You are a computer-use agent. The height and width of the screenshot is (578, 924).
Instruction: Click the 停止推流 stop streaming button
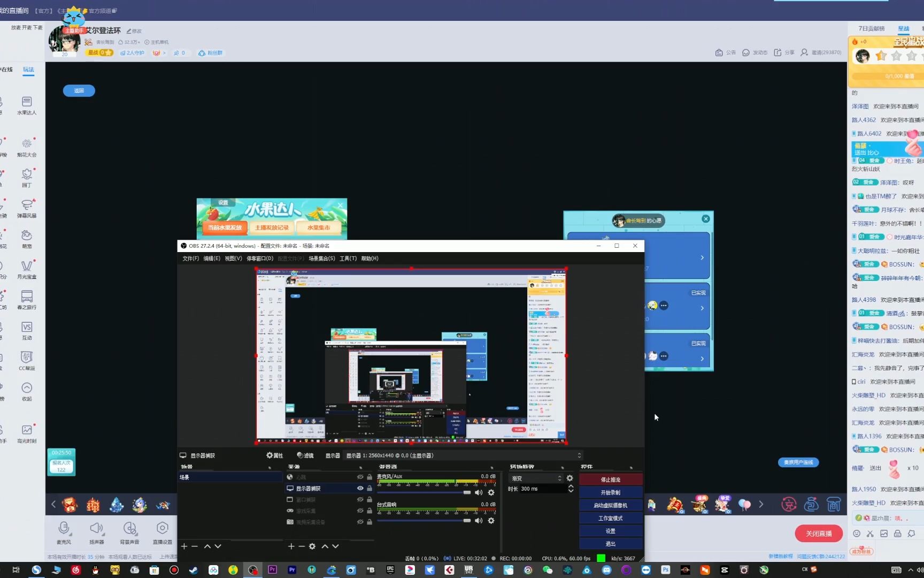611,480
